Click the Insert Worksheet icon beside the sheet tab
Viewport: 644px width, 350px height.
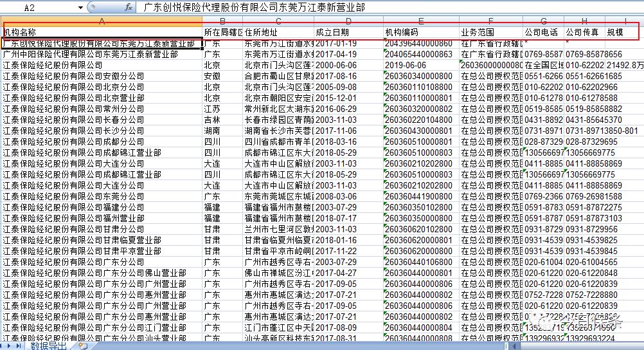click(82, 346)
